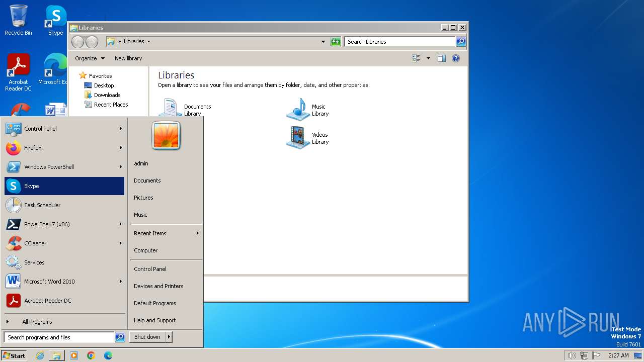This screenshot has height=362, width=644.
Task: Toggle the Explorer preview pane button
Action: point(442,58)
